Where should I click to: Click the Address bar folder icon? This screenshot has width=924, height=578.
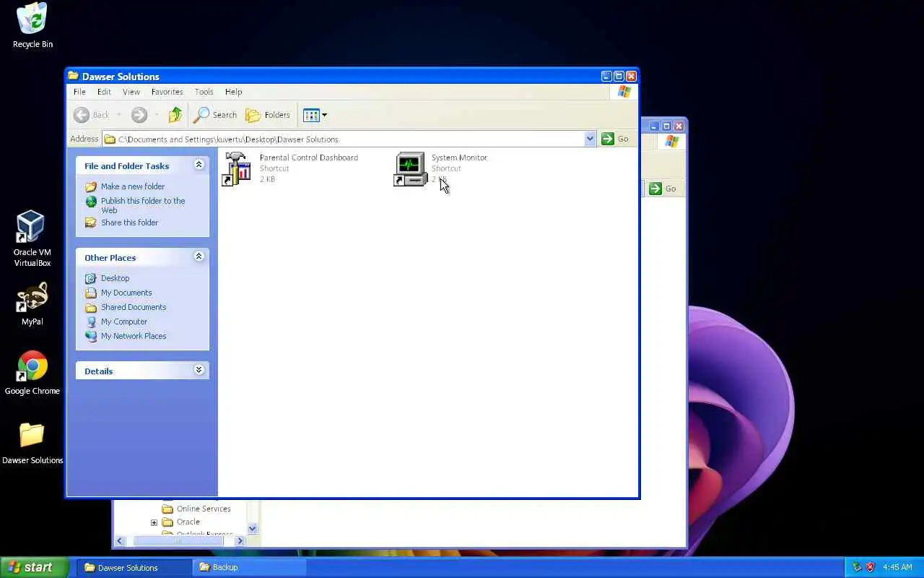click(x=110, y=139)
